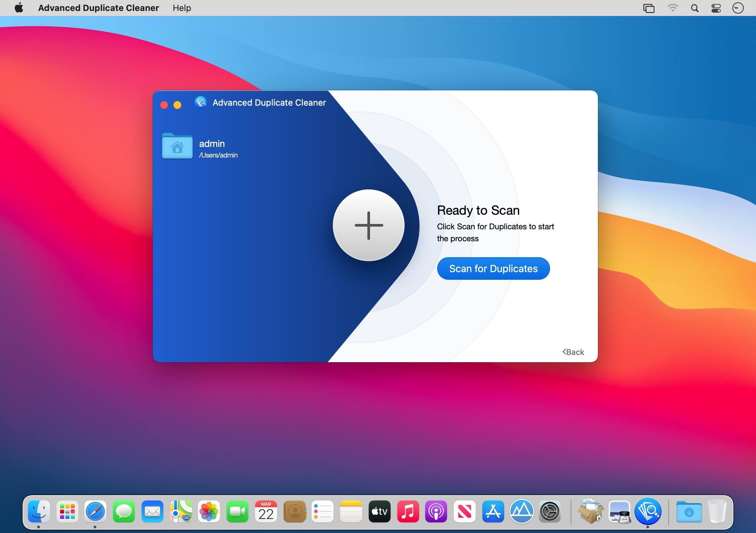Open Control Center in the menu bar
756x533 pixels.
pos(716,8)
